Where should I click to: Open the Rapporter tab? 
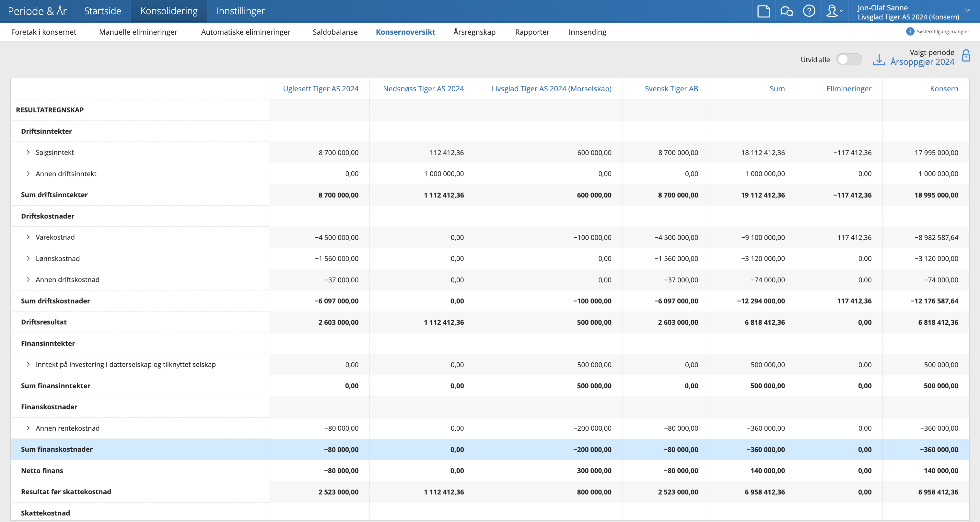pyautogui.click(x=532, y=32)
